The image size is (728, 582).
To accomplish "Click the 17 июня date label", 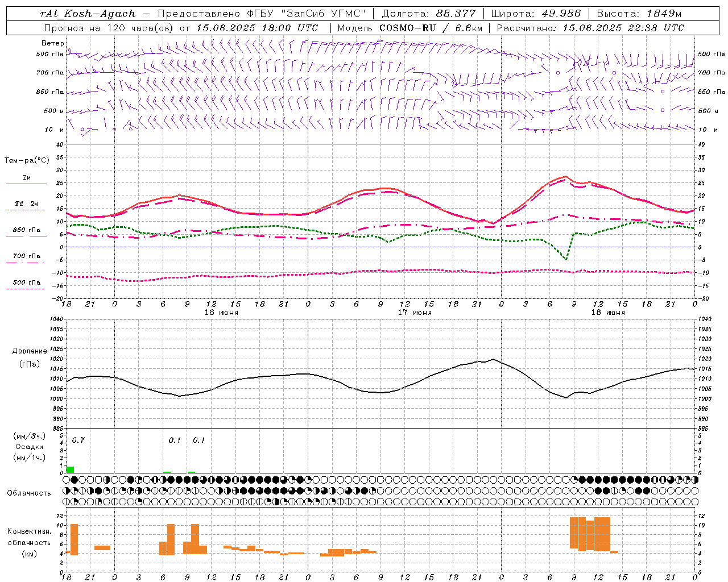I will tap(415, 313).
